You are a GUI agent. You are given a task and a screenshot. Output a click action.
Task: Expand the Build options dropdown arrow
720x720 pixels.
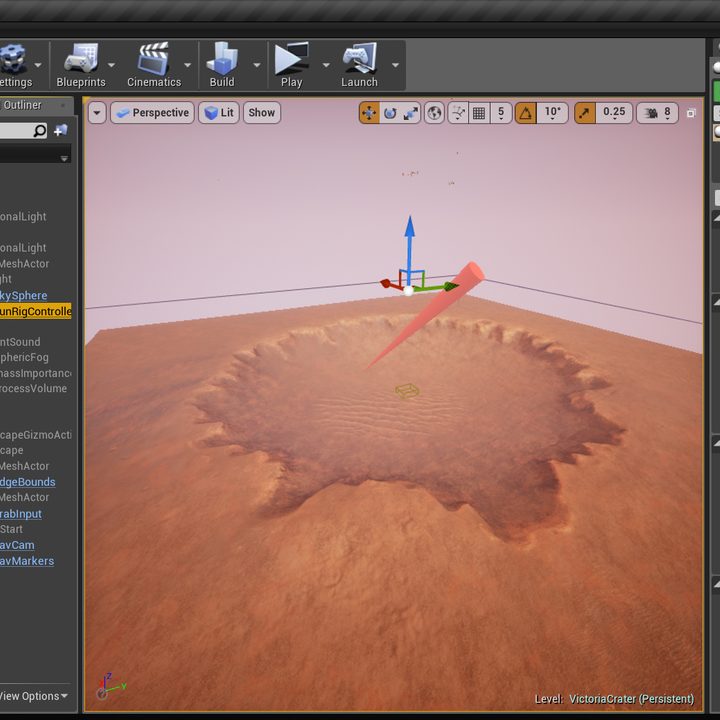click(x=257, y=65)
